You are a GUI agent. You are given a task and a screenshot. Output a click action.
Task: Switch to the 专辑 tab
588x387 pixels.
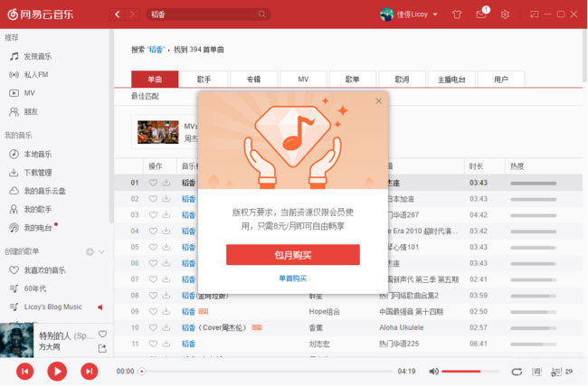[253, 80]
